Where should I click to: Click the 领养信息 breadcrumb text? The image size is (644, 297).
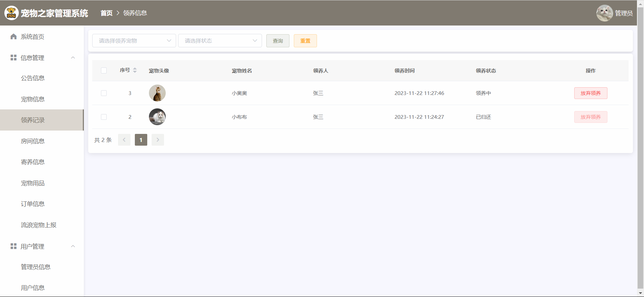tap(135, 13)
